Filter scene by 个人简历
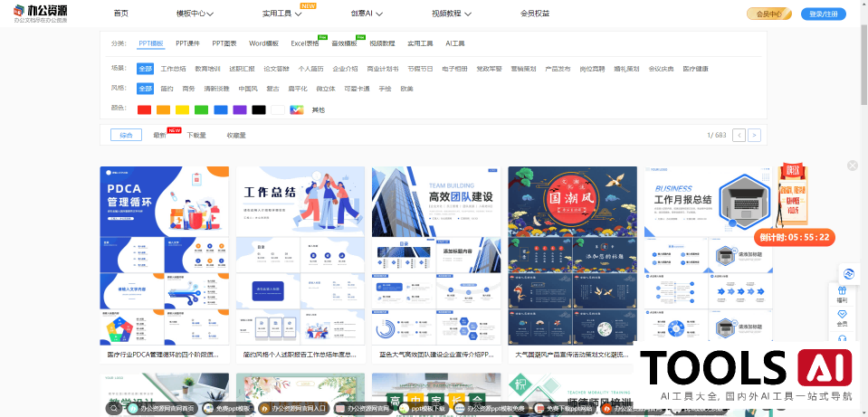 (x=310, y=69)
